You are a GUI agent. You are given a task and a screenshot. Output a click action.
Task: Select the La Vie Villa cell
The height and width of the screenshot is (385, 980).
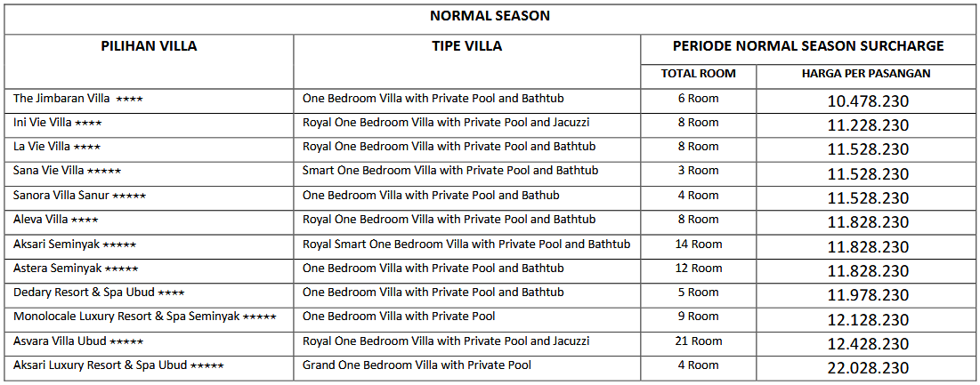(57, 147)
